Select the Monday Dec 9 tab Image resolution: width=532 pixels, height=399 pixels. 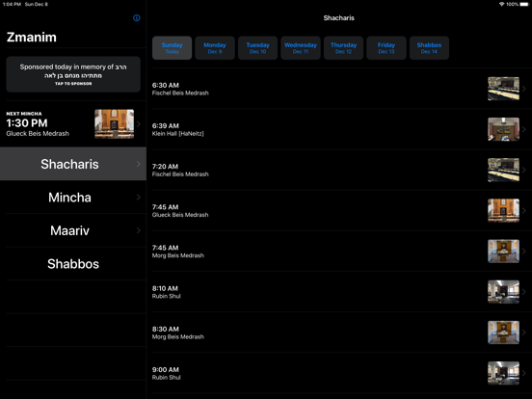pyautogui.click(x=215, y=48)
